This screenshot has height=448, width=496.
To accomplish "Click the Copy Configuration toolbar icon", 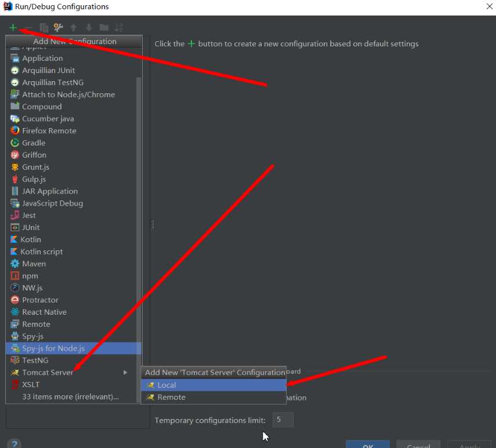I will pyautogui.click(x=44, y=28).
